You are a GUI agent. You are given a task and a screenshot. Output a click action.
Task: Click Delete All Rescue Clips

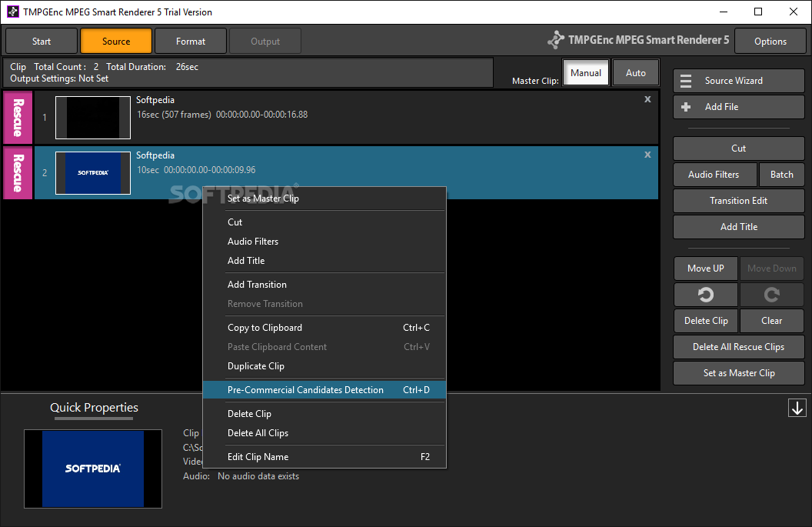click(738, 347)
